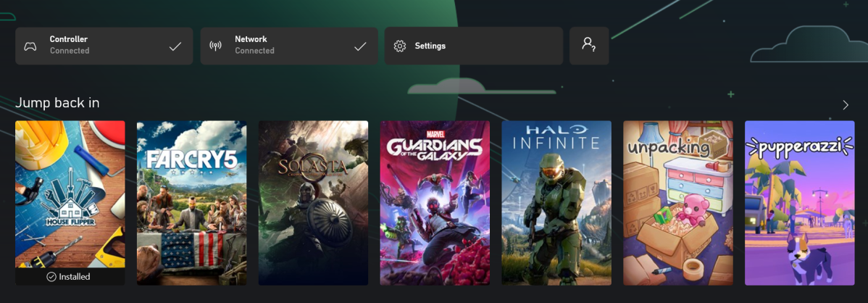Select the House Flipper game tile

(70, 194)
